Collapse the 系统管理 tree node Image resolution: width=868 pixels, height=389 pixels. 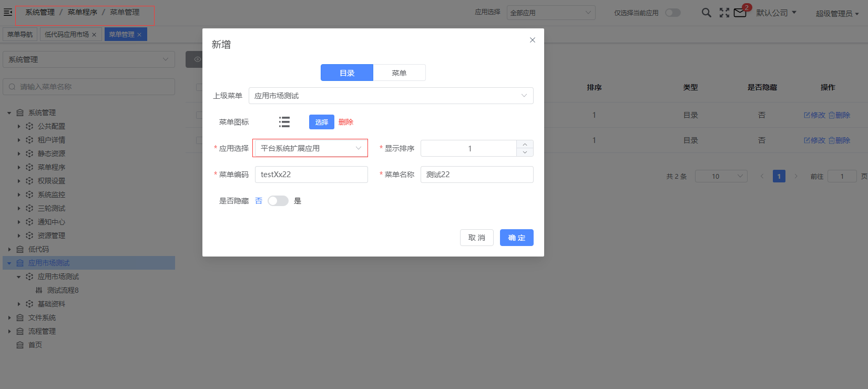(9, 112)
